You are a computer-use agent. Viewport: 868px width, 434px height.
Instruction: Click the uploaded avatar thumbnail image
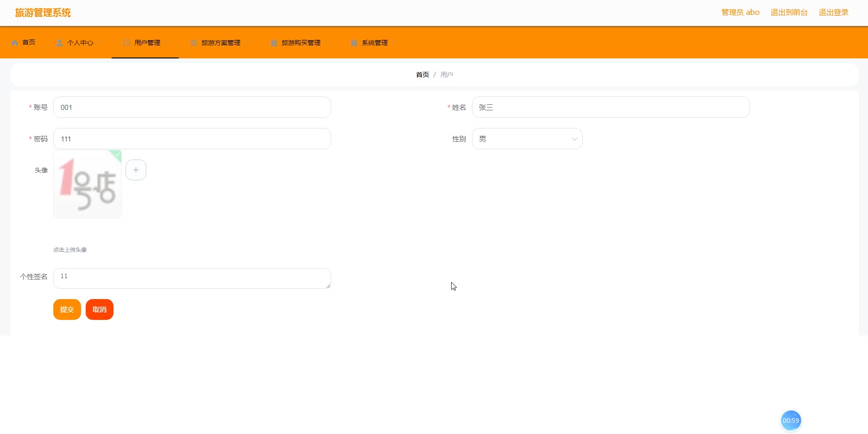tap(88, 184)
